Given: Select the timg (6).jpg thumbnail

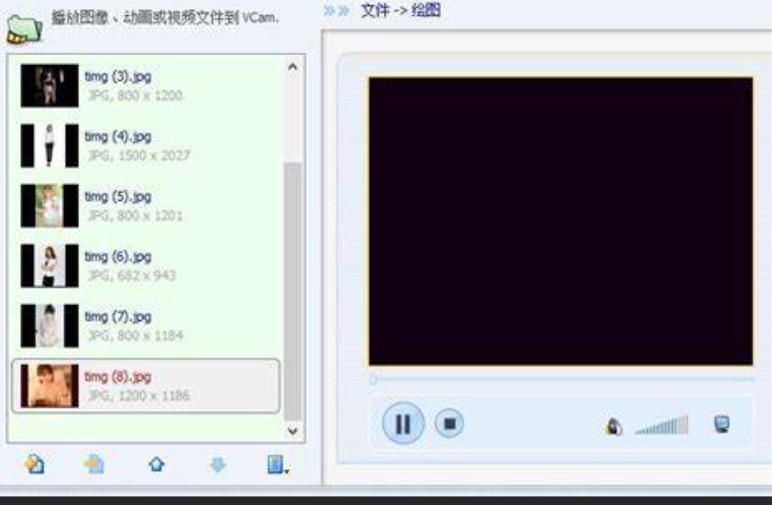Looking at the screenshot, I should 49,266.
